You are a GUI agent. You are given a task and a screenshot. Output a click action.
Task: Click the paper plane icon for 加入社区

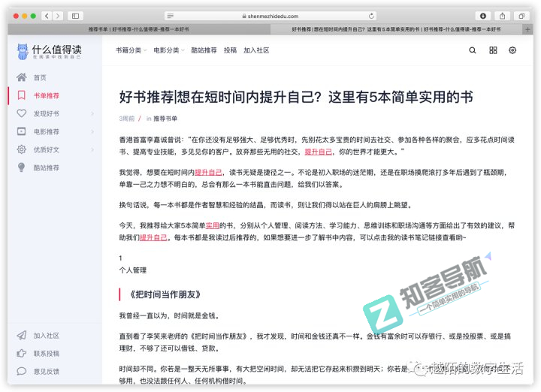(21, 335)
